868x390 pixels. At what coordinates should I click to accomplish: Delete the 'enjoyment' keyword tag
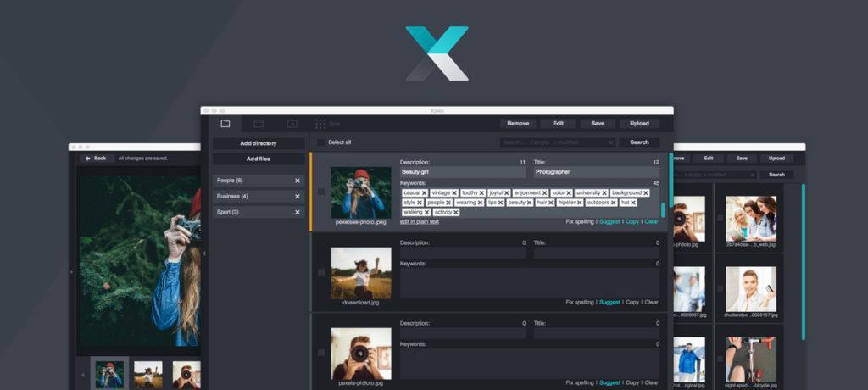click(x=544, y=192)
